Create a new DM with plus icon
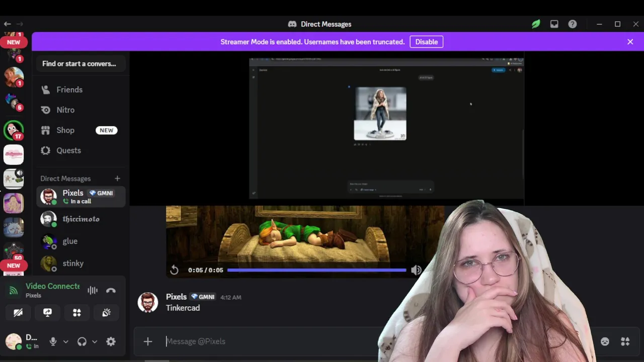 click(117, 178)
